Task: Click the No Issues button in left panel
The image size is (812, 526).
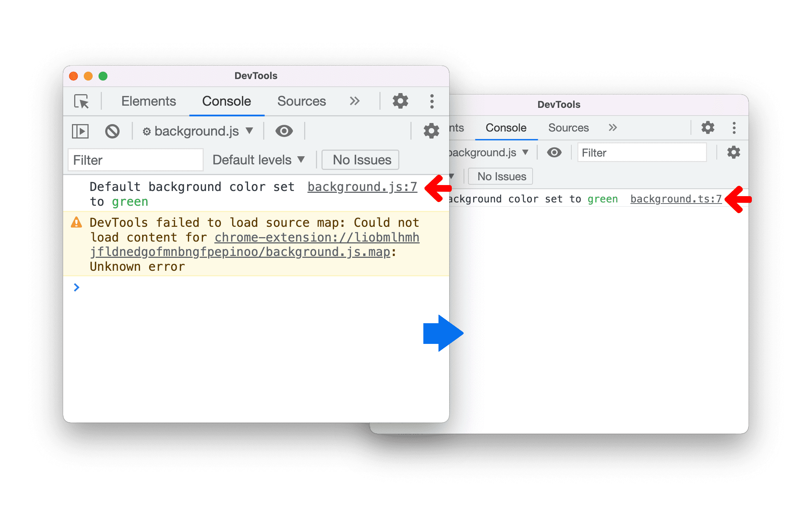Action: [x=361, y=159]
